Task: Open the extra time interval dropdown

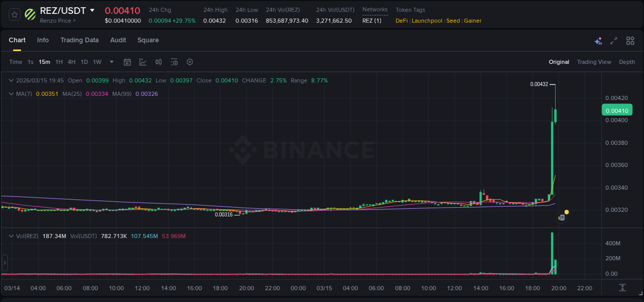Action: (x=111, y=62)
